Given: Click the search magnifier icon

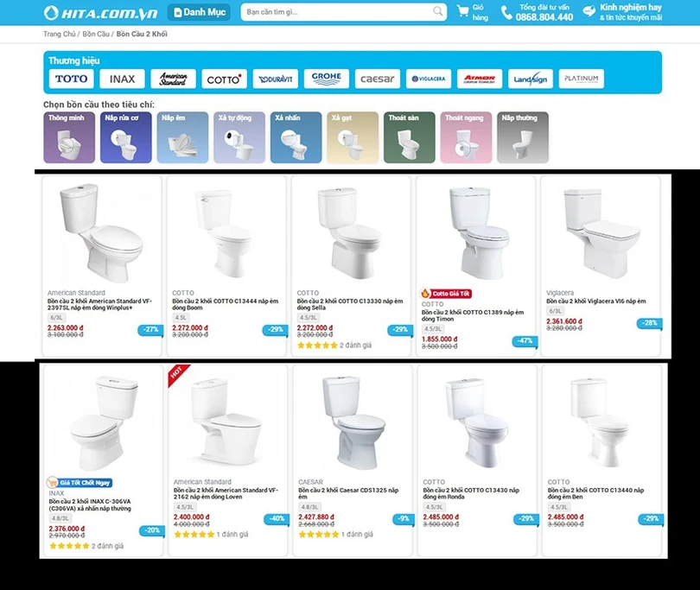Looking at the screenshot, I should 438,11.
